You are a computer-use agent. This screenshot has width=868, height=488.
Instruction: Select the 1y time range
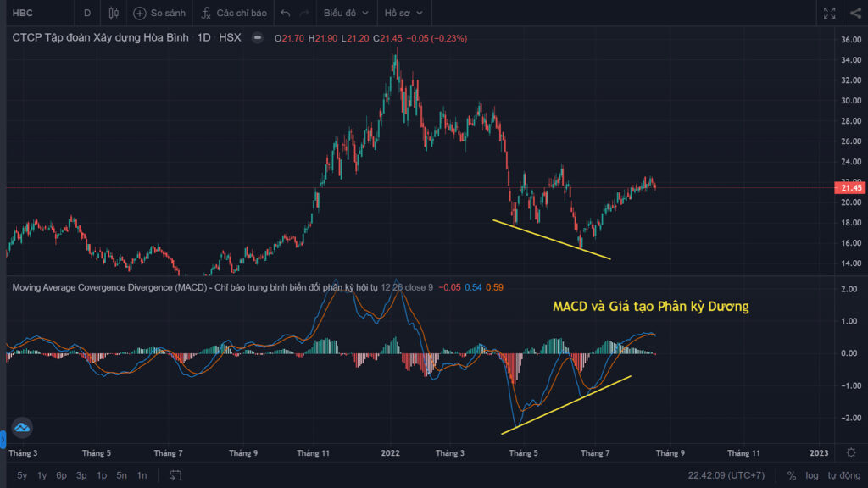(x=42, y=475)
